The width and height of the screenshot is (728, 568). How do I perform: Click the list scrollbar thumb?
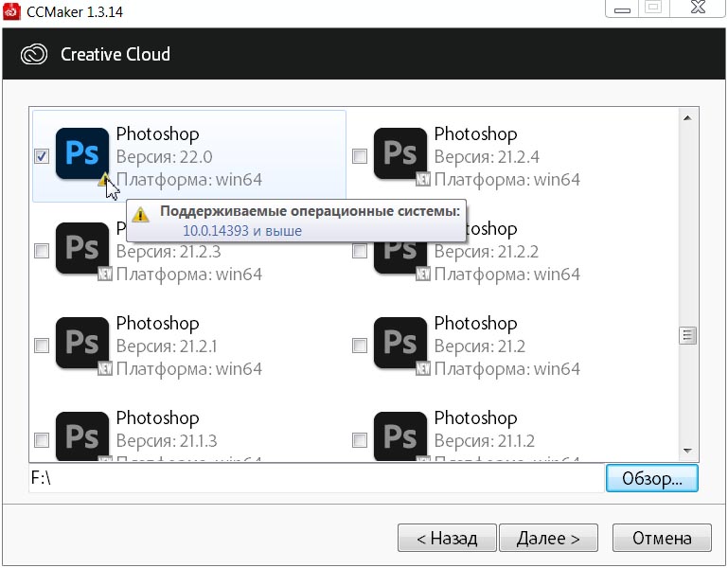click(687, 335)
